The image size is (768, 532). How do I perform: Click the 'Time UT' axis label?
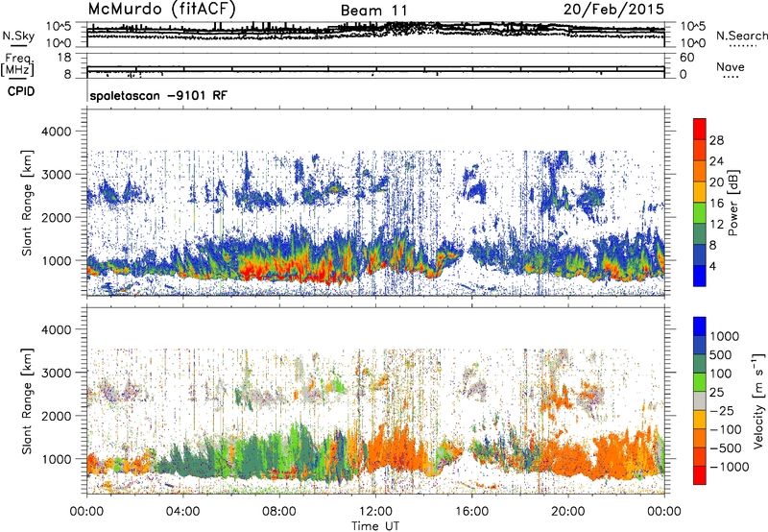375,526
